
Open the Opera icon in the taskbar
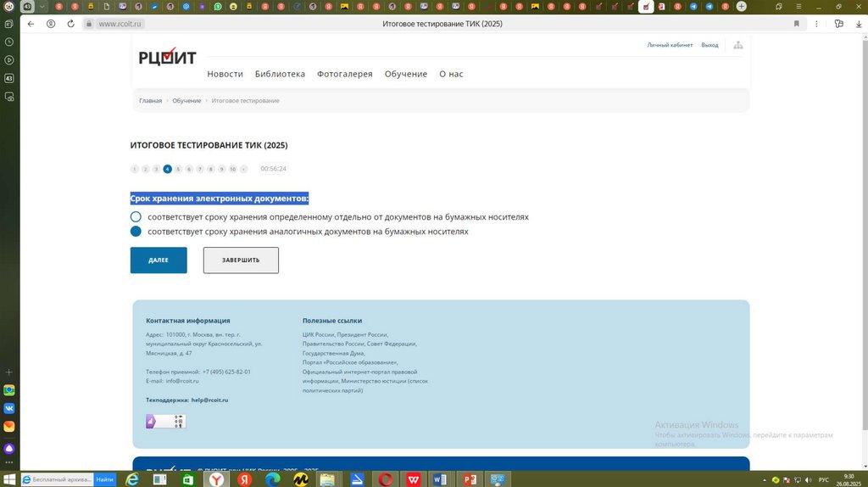[x=386, y=479]
